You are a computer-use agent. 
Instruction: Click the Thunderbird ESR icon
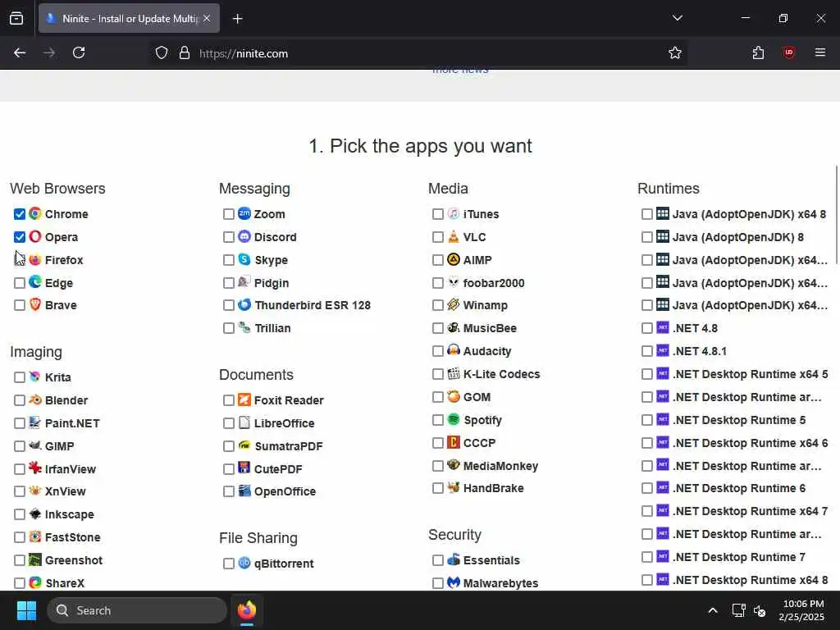[244, 305]
